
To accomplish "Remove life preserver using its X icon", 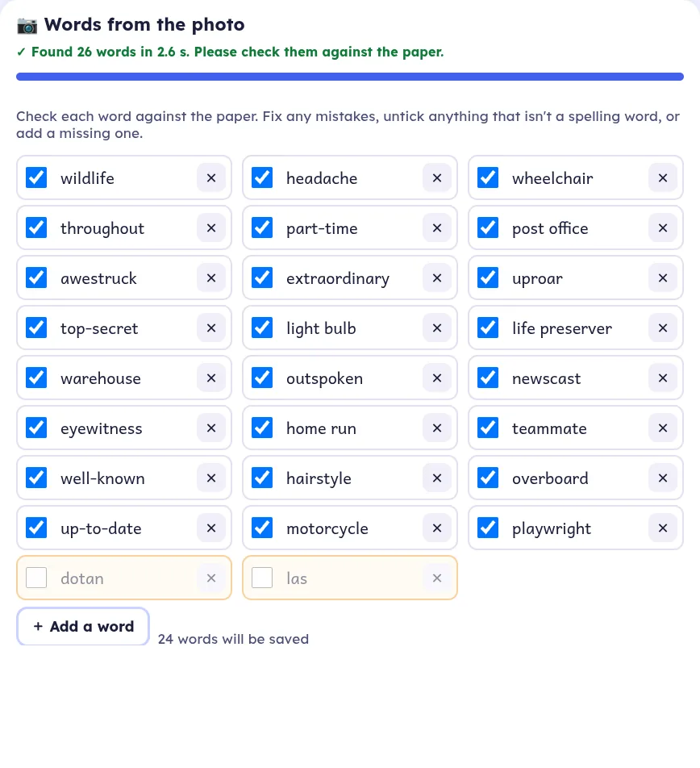I will pos(663,328).
